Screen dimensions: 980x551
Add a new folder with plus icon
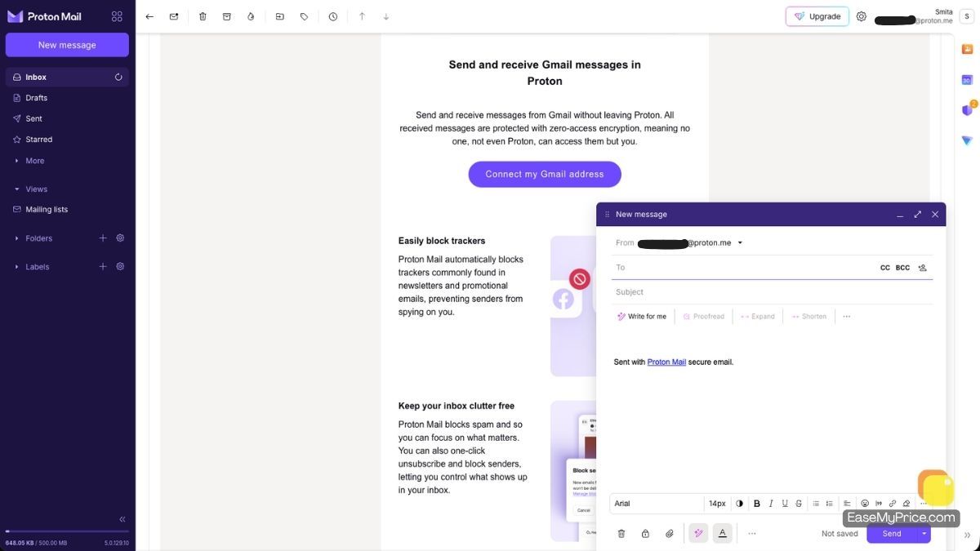point(103,238)
